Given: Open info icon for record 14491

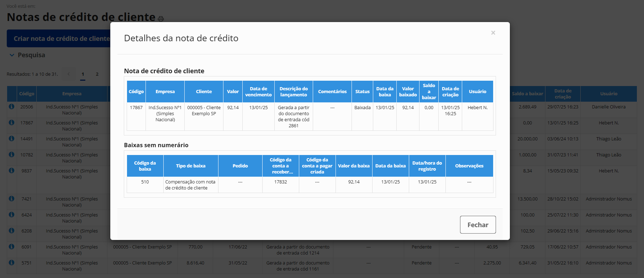Looking at the screenshot, I should pos(11,139).
